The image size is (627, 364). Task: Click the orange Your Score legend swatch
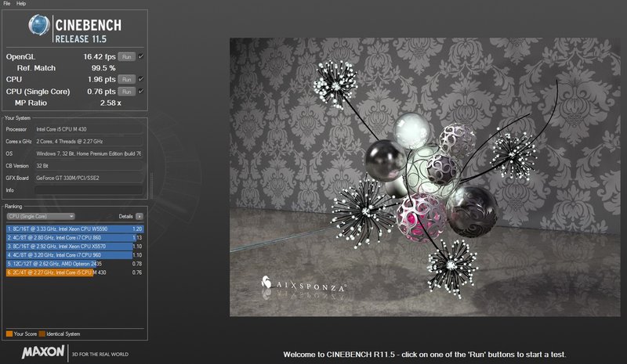9,333
